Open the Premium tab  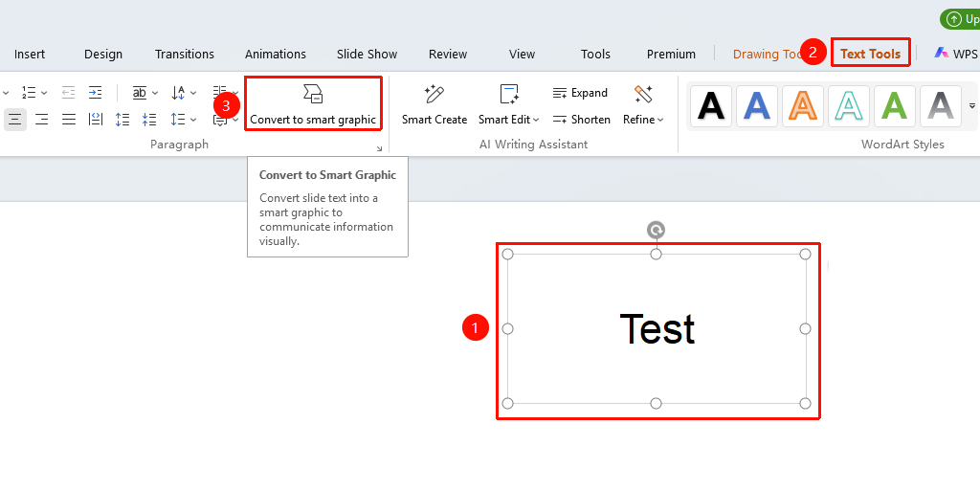[x=671, y=55]
